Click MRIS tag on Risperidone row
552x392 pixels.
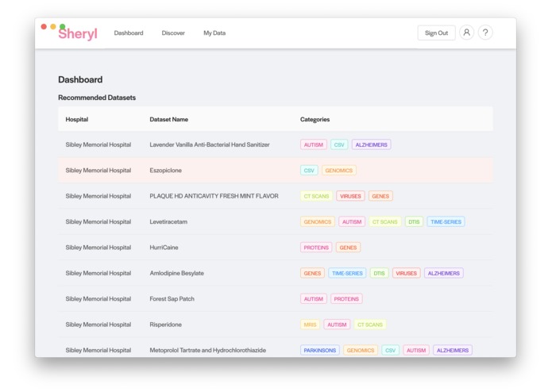[310, 324]
